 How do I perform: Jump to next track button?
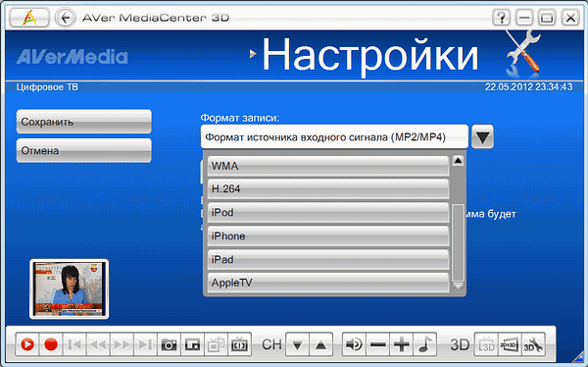[x=145, y=344]
